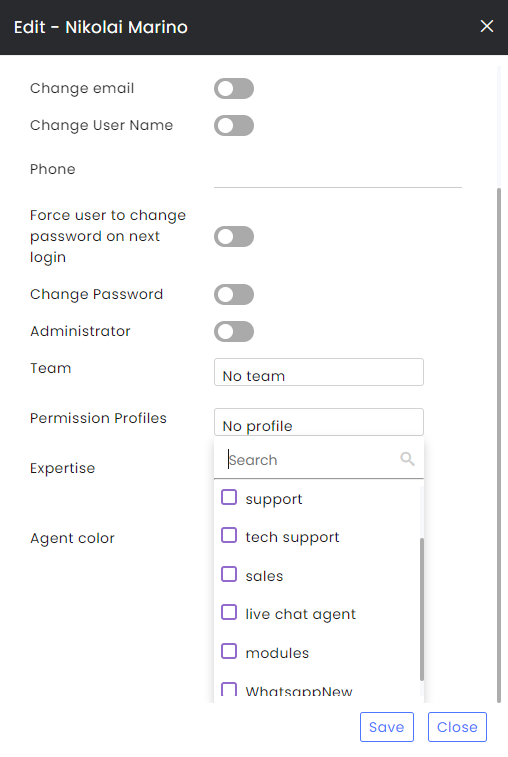Tick the tech support checkbox
This screenshot has width=508, height=757.
[x=229, y=535]
